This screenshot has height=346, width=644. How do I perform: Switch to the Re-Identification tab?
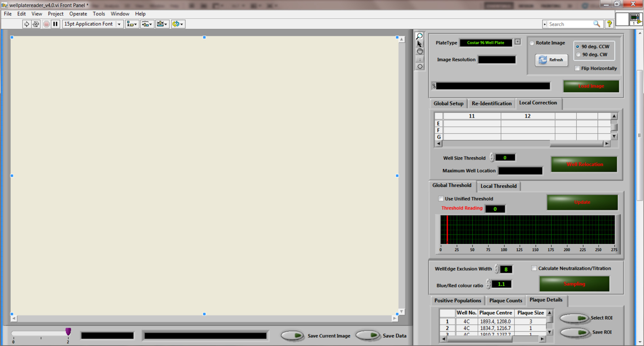coord(491,104)
